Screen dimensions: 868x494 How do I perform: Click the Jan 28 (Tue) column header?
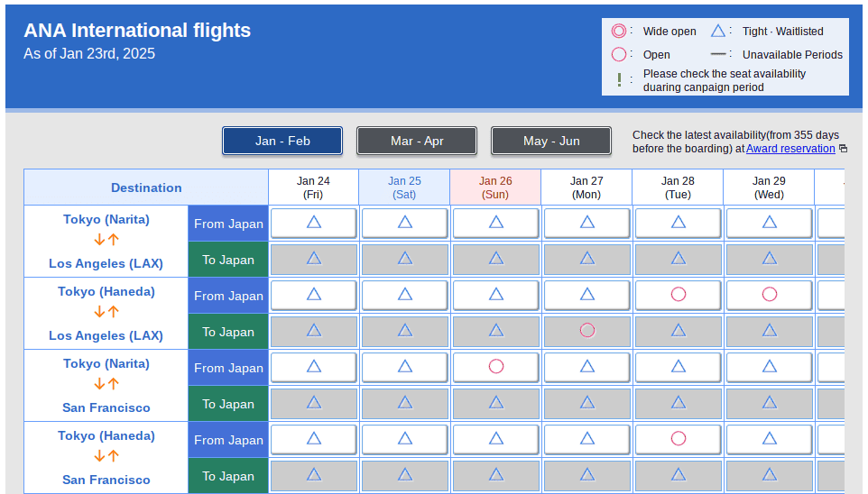pos(678,188)
